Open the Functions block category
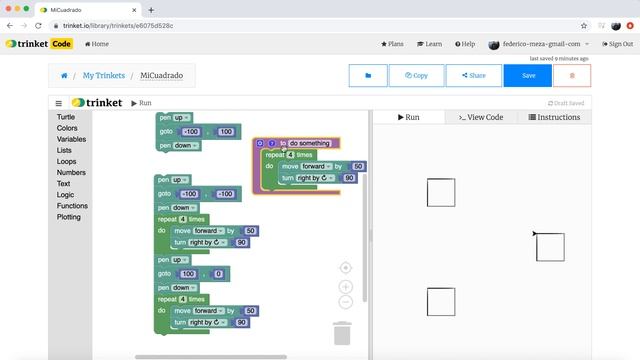The height and width of the screenshot is (360, 640). pos(72,206)
